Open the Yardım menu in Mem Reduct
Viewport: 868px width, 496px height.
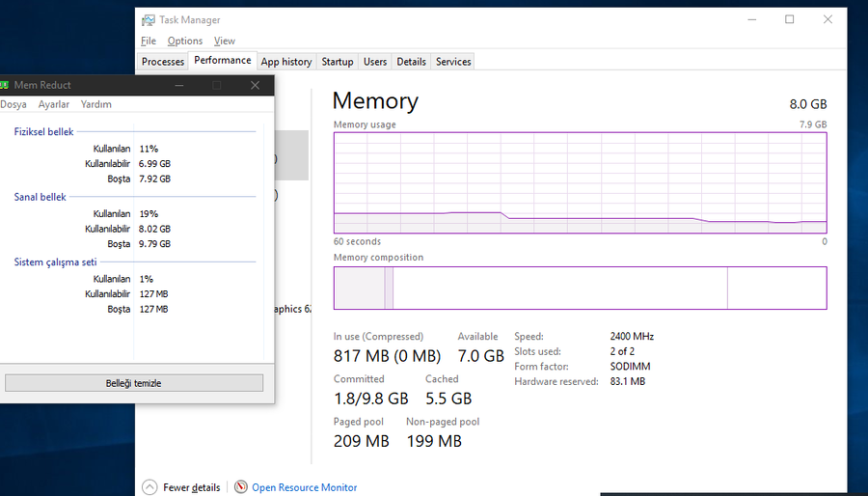tap(96, 104)
